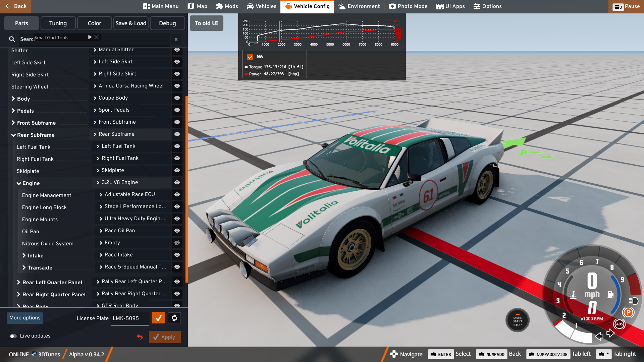Click the To old UI button

(207, 23)
